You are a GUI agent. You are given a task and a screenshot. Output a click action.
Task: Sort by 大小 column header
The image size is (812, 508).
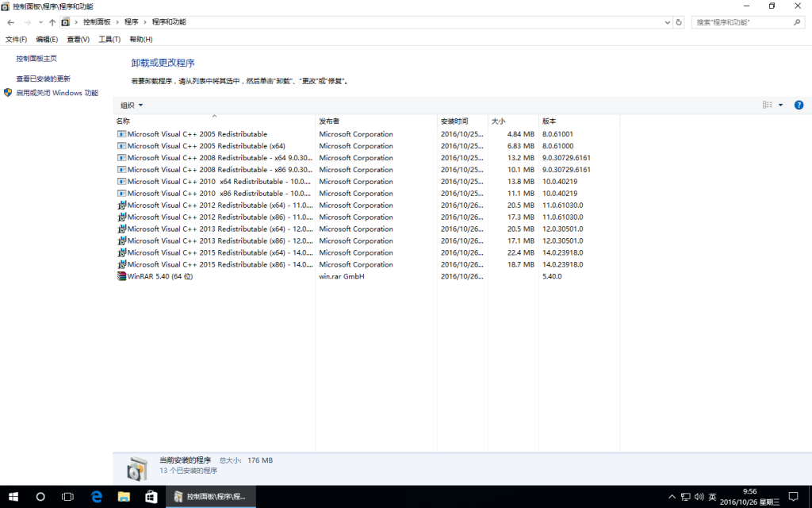coord(513,121)
